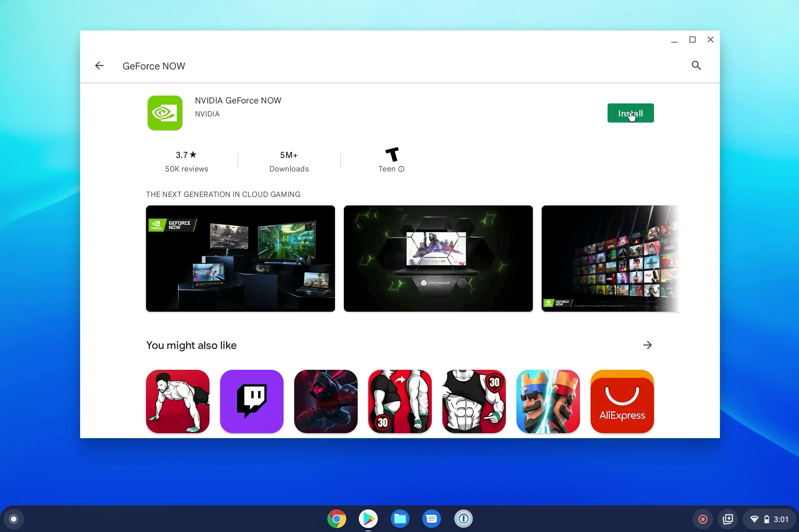Open the NVIDIA developer link
The height and width of the screenshot is (532, 799).
point(207,114)
